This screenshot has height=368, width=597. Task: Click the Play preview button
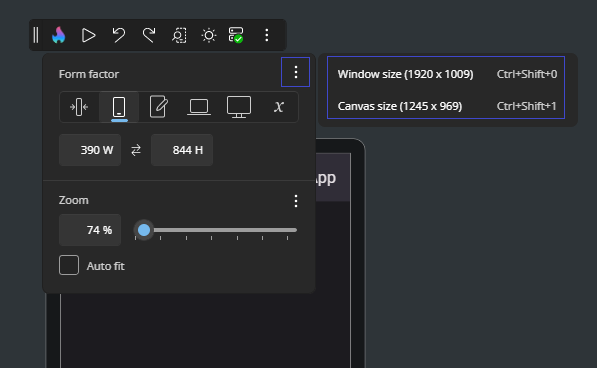coord(88,35)
